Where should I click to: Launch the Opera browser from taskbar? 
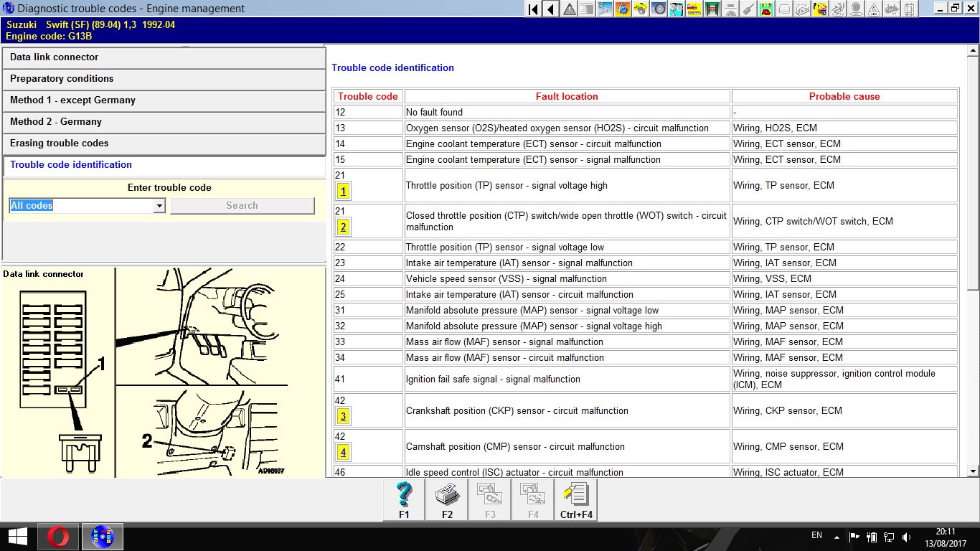[x=59, y=537]
